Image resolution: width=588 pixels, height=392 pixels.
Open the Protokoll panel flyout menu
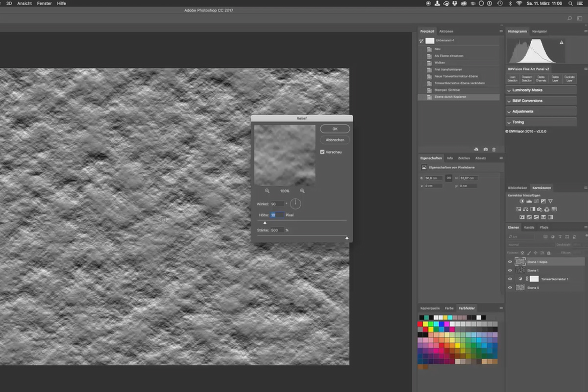[501, 31]
